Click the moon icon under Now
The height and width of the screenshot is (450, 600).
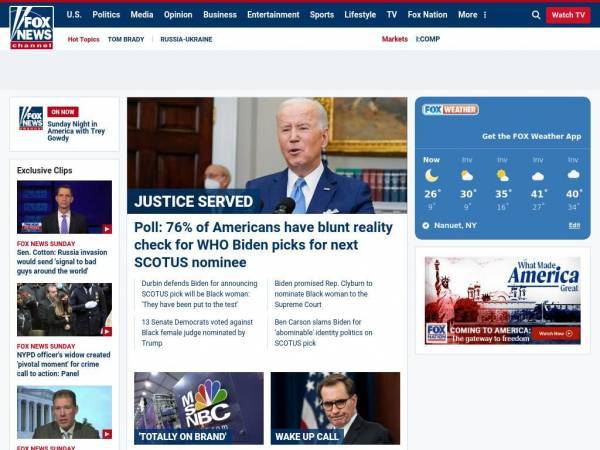coord(431,176)
